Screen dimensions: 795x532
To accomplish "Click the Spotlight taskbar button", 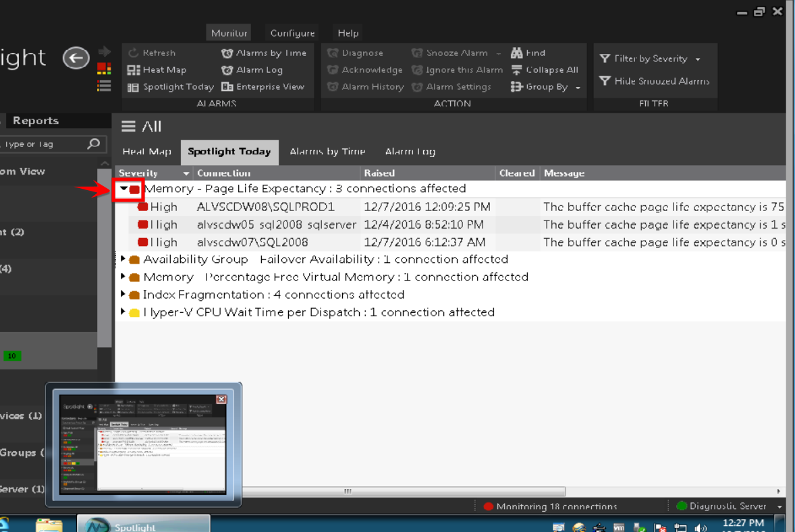I will coord(144,523).
